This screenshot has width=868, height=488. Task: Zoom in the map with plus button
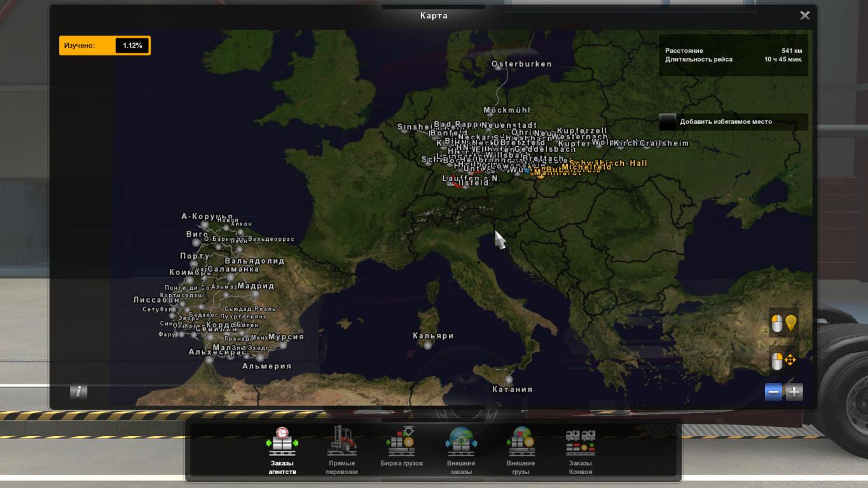[x=794, y=392]
